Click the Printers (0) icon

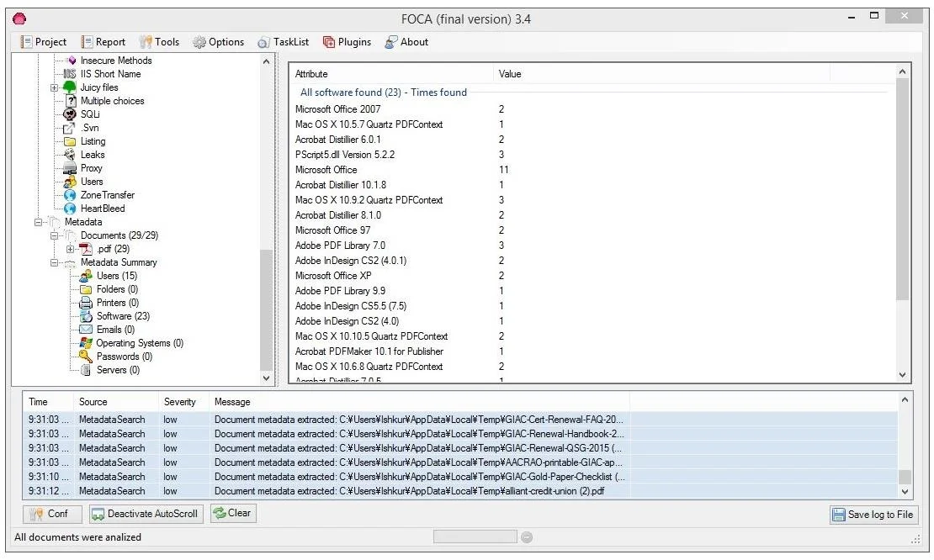pos(86,303)
